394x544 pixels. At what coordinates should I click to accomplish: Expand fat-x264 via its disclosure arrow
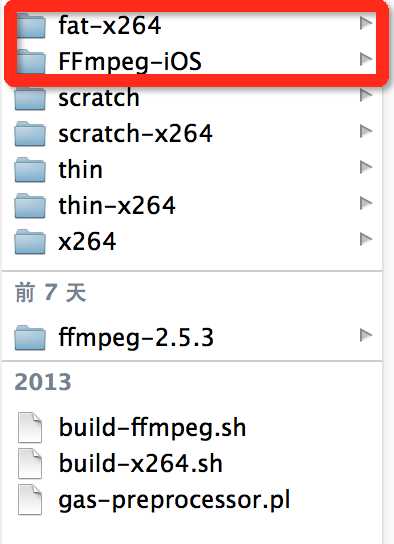point(366,24)
